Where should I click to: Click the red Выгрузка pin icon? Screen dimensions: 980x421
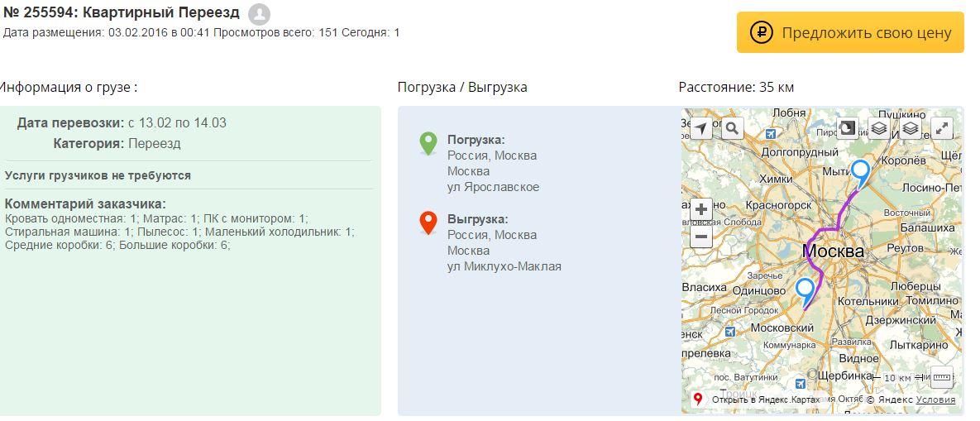428,222
